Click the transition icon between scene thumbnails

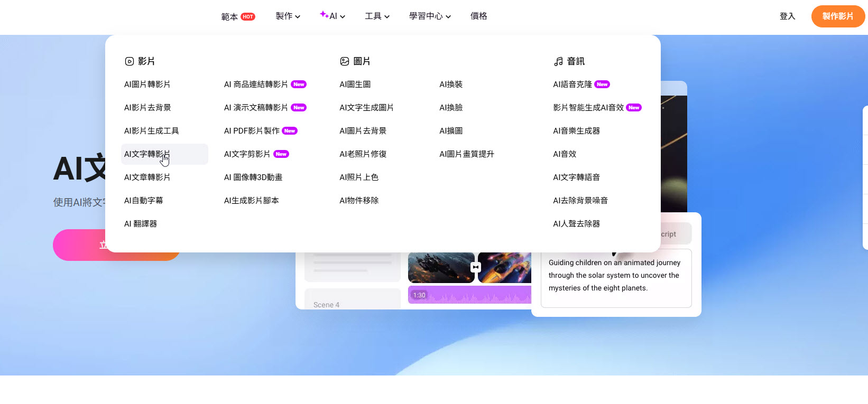pyautogui.click(x=476, y=267)
